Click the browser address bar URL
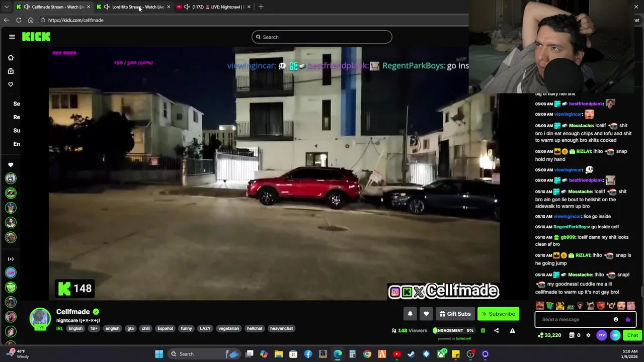The height and width of the screenshot is (362, 644). 75,20
